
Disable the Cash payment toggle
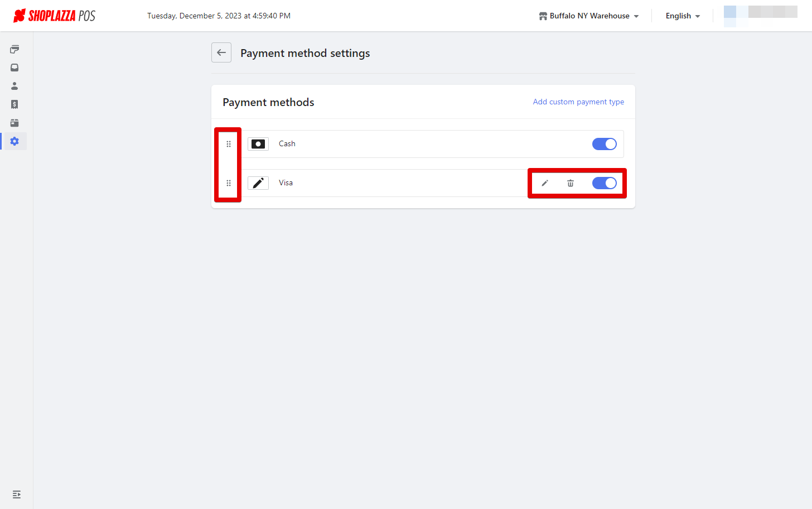(x=605, y=144)
